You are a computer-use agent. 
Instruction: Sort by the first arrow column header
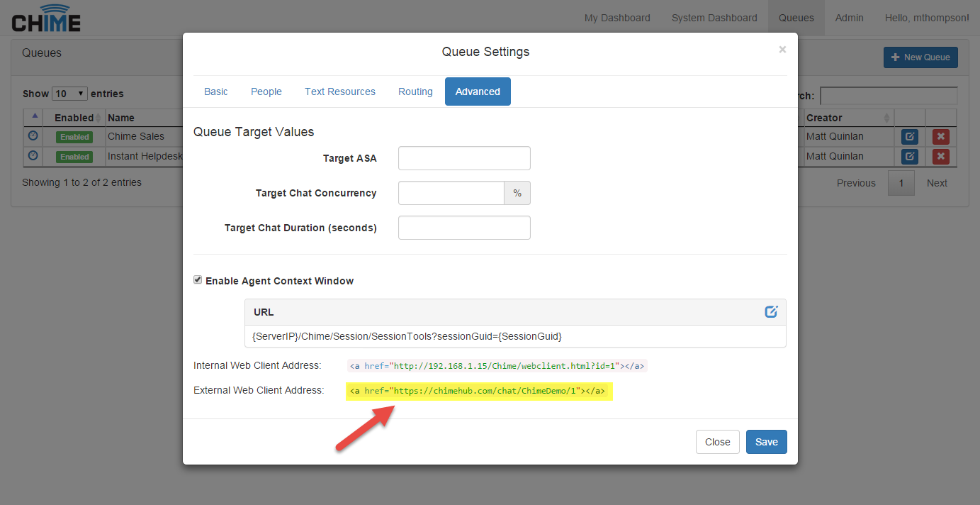33,118
